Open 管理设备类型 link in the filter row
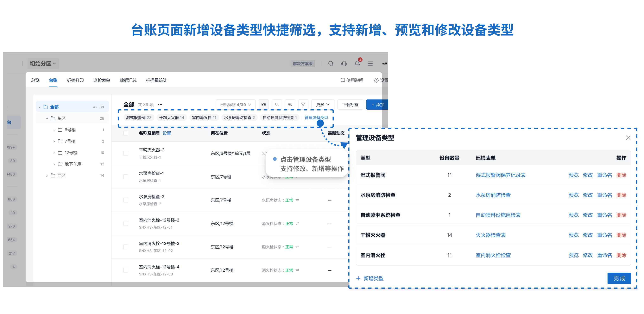Image resolution: width=644 pixels, height=314 pixels. (316, 118)
